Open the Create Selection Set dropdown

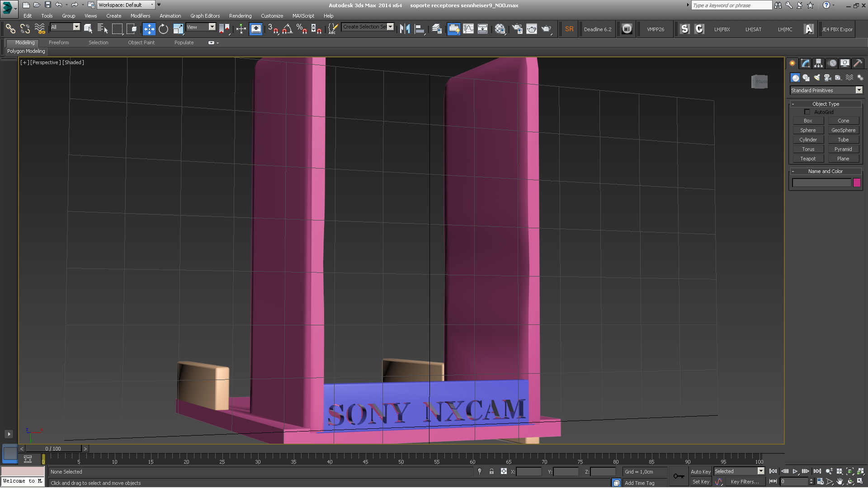pos(368,27)
